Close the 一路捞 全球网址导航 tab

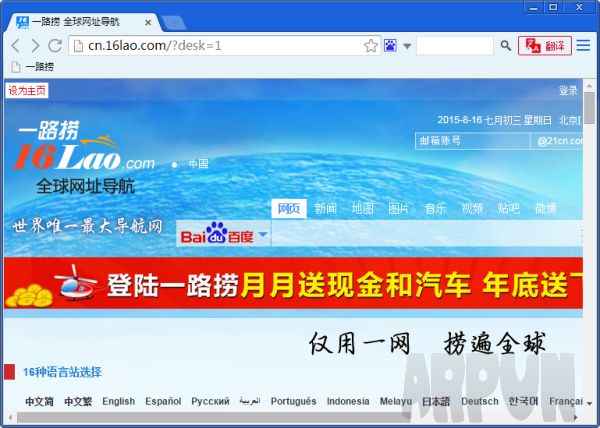tap(148, 23)
